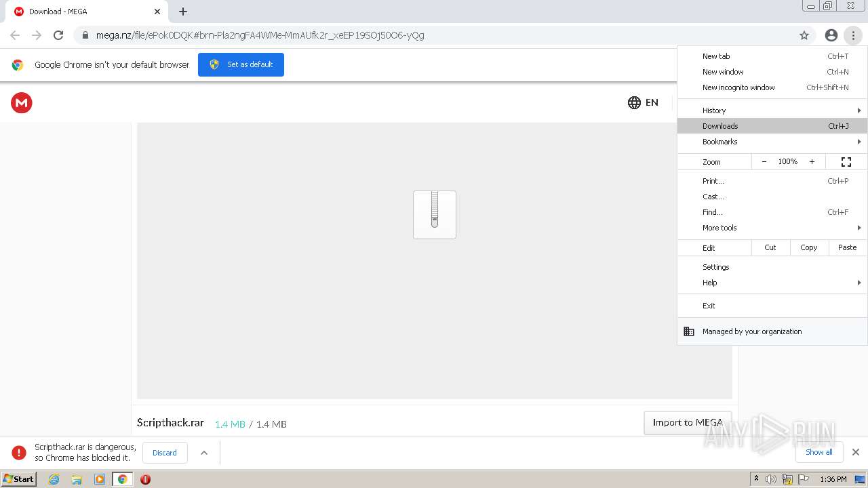Click the taskbar clock 1:36 PM
Viewport: 868px width, 488px height.
click(x=833, y=479)
